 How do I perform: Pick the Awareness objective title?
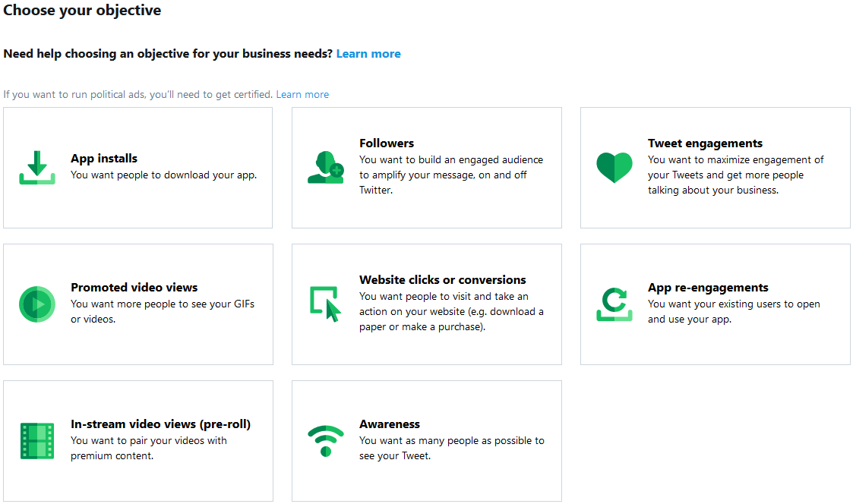click(390, 424)
